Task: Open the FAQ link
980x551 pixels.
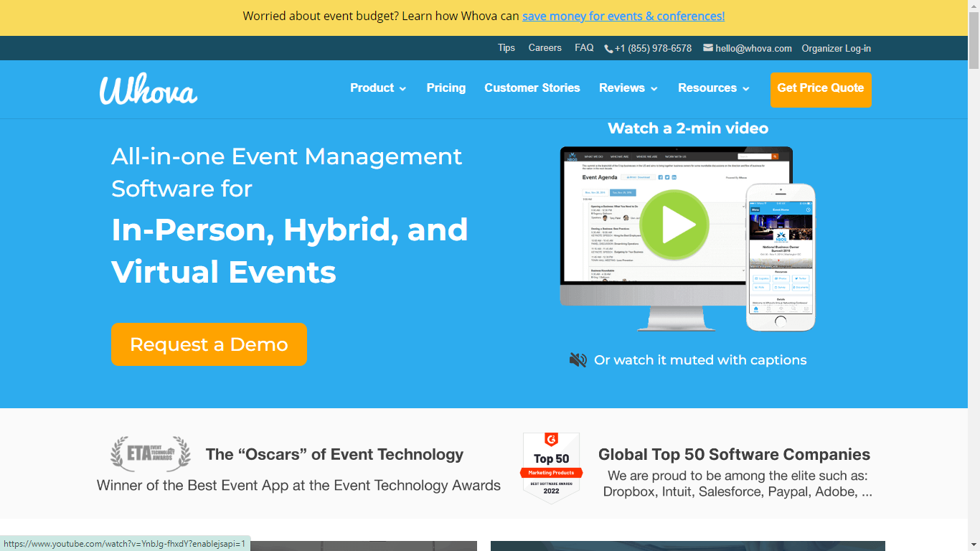Action: [584, 48]
